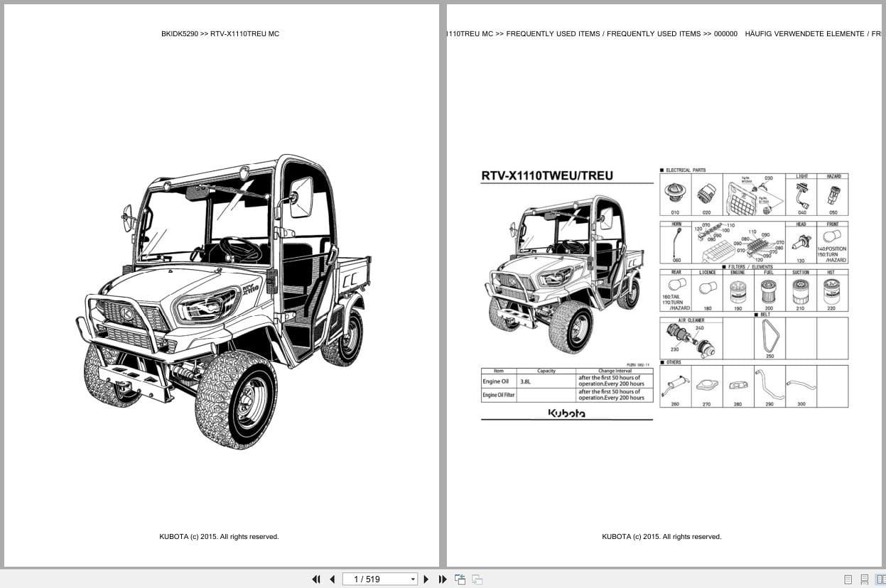
Task: Jump to the last page
Action: (443, 579)
